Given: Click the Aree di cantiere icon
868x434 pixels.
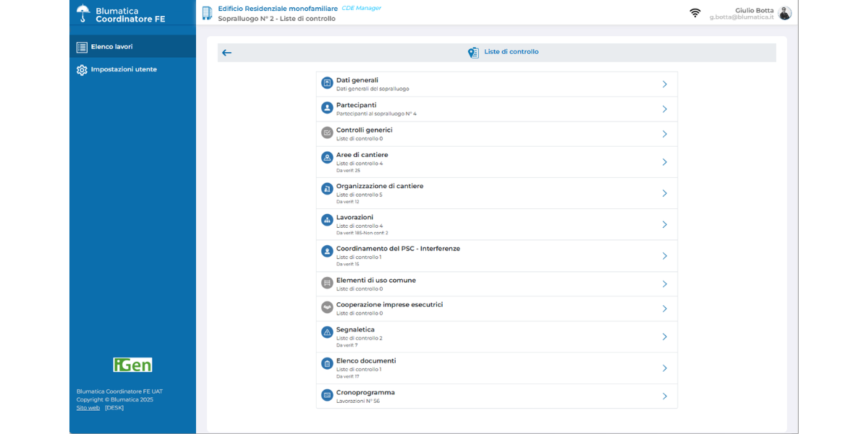Looking at the screenshot, I should 327,158.
